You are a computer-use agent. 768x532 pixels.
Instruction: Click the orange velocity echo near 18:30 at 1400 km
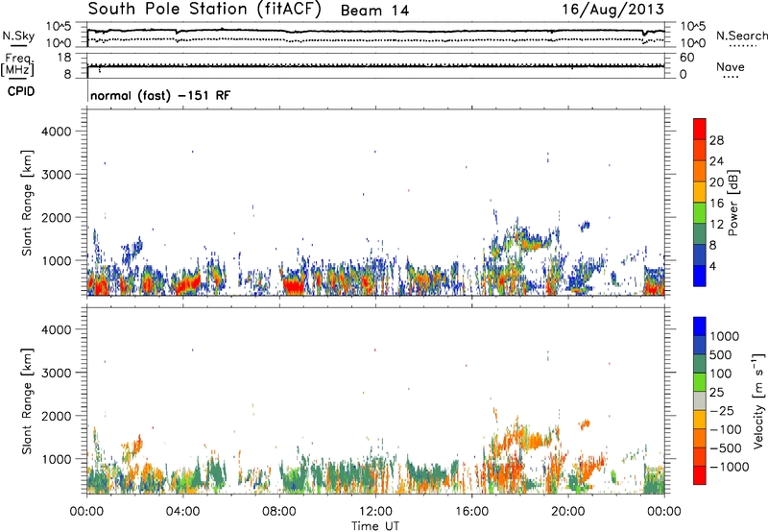point(533,441)
